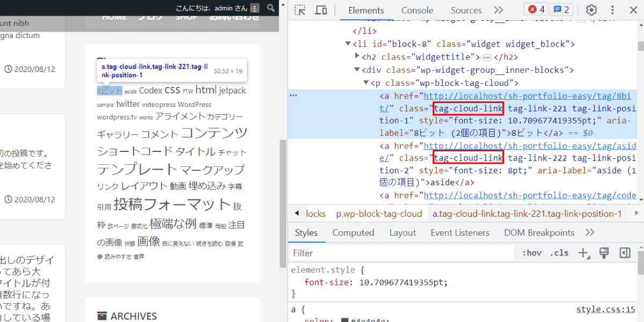
Task: Click the web page vertical scrollbar
Action: click(x=283, y=204)
